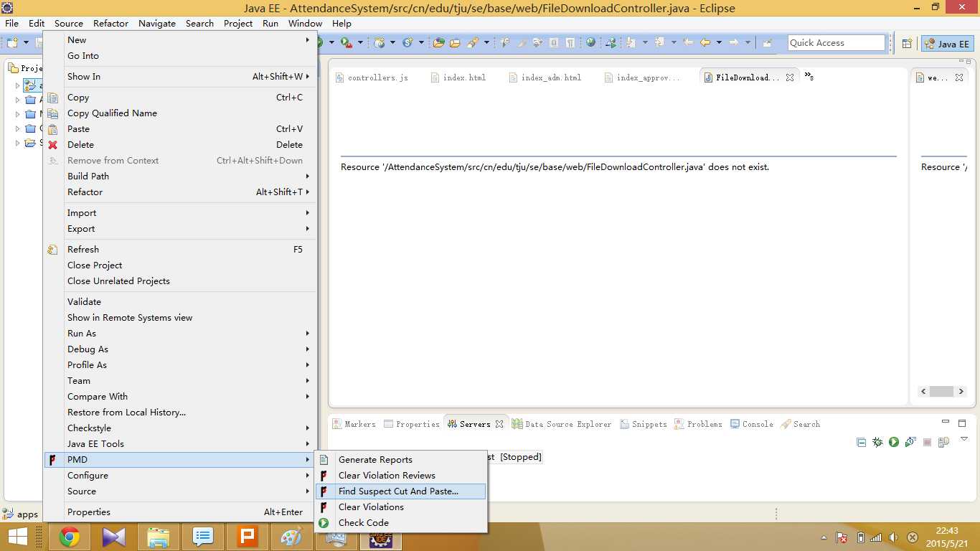Start server in debug mode icon
The height and width of the screenshot is (551, 980).
point(877,442)
